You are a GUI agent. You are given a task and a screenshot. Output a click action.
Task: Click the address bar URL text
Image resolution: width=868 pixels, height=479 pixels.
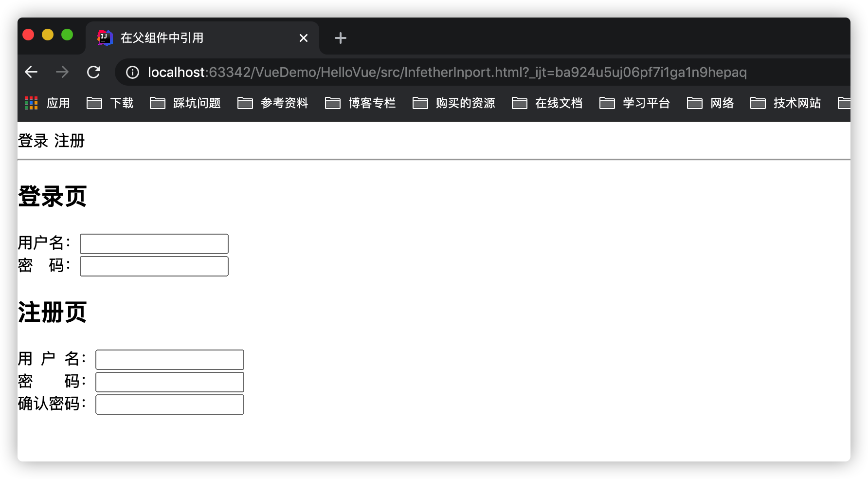point(447,73)
